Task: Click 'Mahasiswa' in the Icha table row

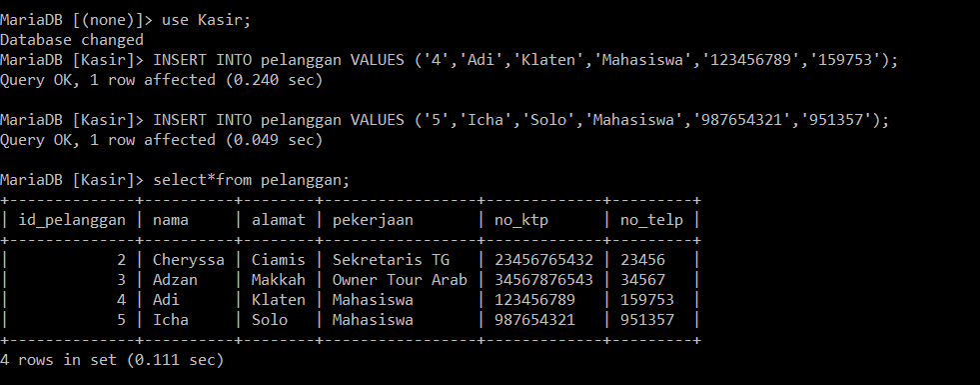Action: tap(373, 320)
